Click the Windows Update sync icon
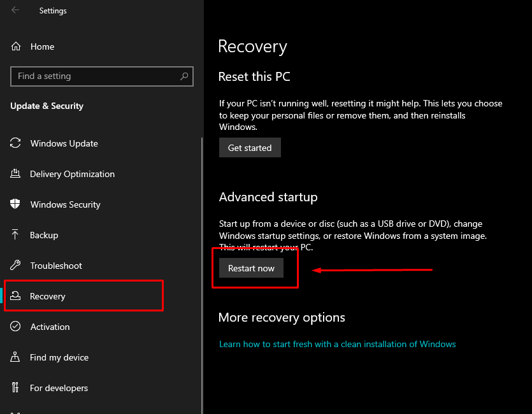This screenshot has height=414, width=532. coord(15,143)
